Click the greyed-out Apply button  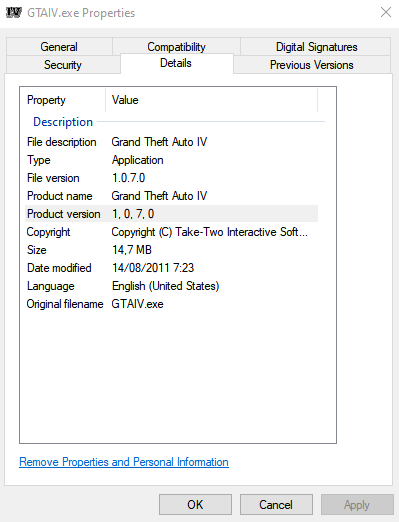point(357,504)
